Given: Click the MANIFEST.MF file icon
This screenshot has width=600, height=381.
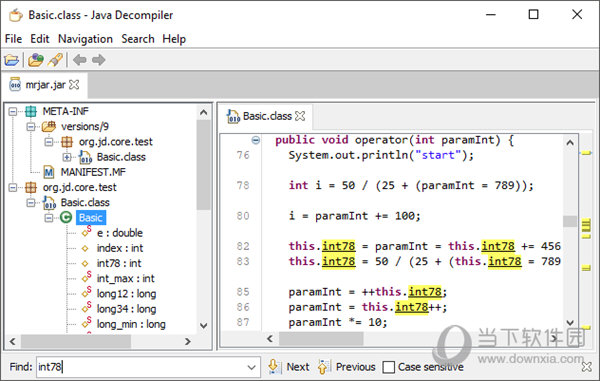Looking at the screenshot, I should pos(49,172).
